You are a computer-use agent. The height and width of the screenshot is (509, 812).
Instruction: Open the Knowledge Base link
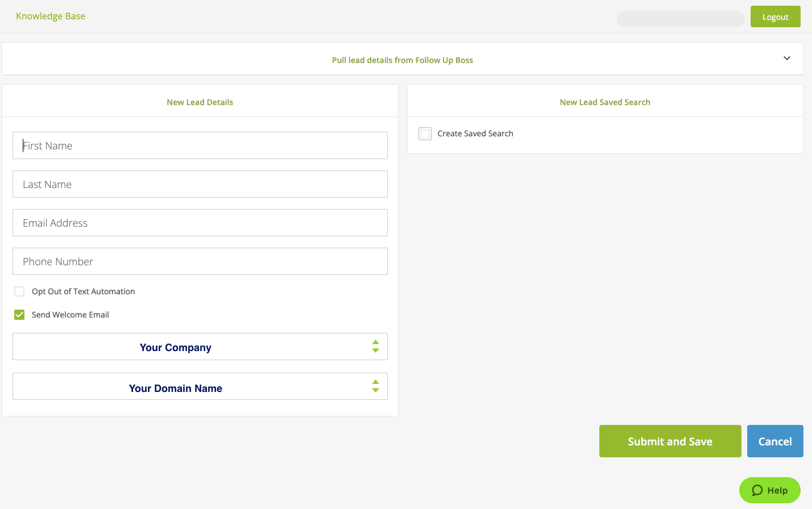(51, 16)
